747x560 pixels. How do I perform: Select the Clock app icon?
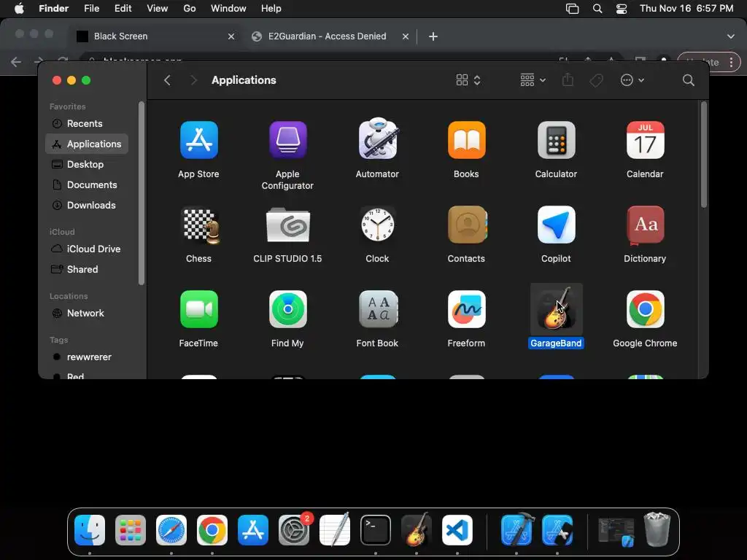(377, 225)
